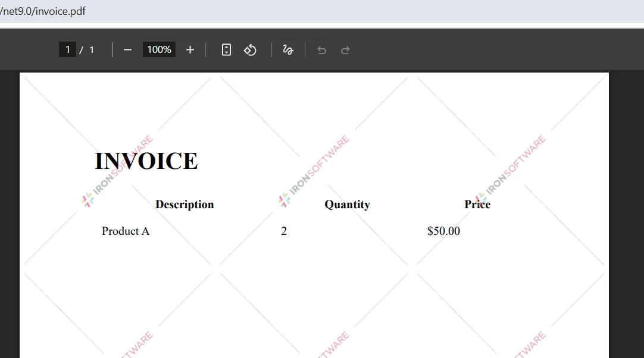This screenshot has width=644, height=358.
Task: Select the Draw annotation tool
Action: tap(287, 50)
